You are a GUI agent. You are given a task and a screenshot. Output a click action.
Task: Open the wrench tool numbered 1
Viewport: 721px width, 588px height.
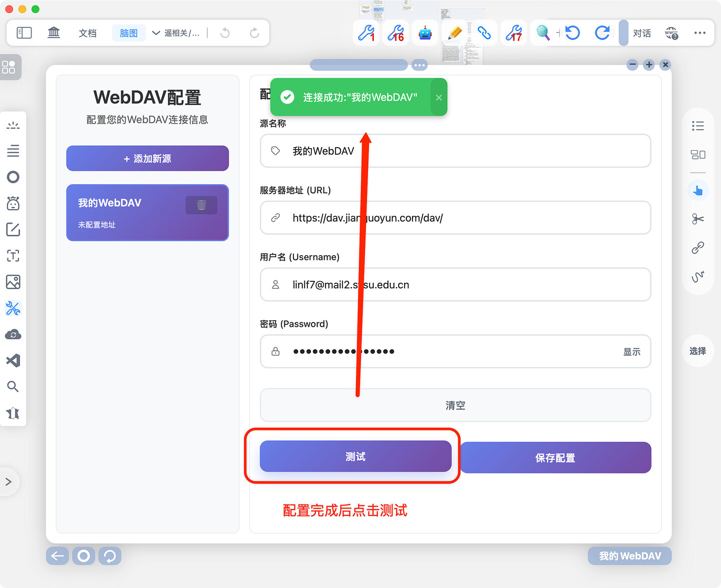tap(367, 33)
